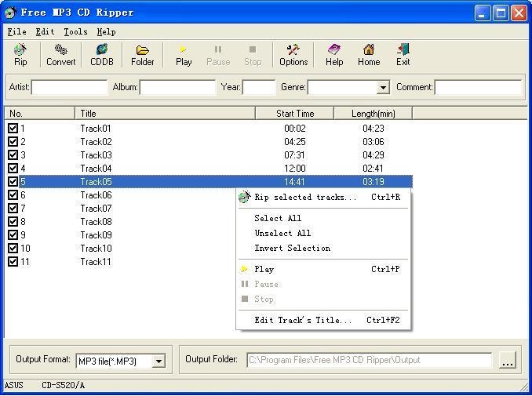Screen dimensions: 532x396
Task: Click the toolbar Pause button
Action: click(x=218, y=54)
